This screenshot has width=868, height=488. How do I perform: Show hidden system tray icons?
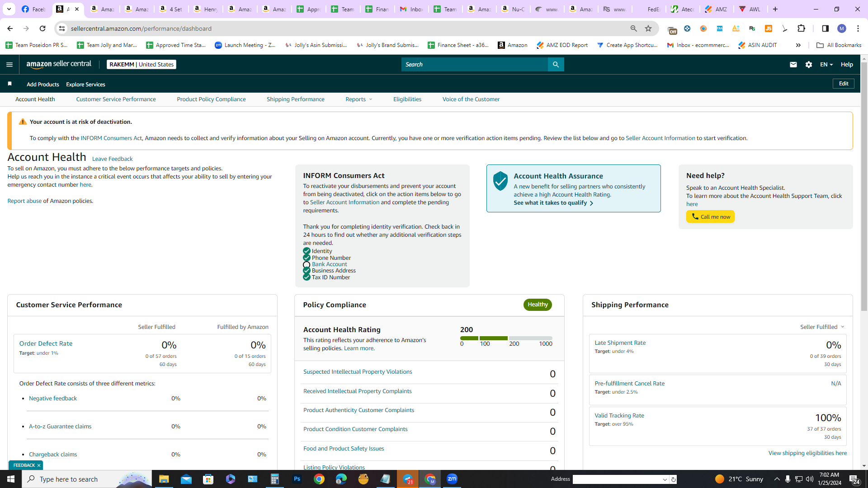(x=777, y=479)
